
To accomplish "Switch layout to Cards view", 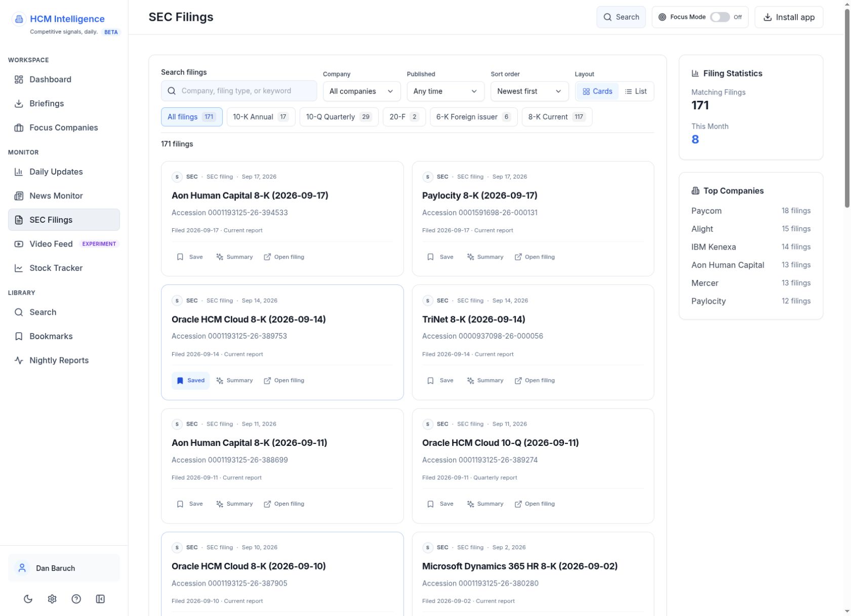I will click(597, 91).
